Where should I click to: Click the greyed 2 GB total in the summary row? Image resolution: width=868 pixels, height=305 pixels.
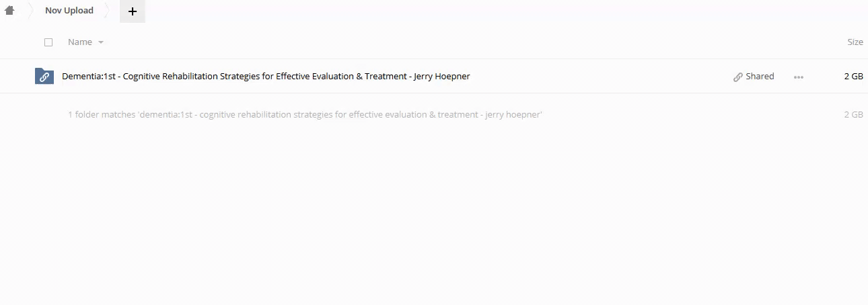(x=853, y=115)
